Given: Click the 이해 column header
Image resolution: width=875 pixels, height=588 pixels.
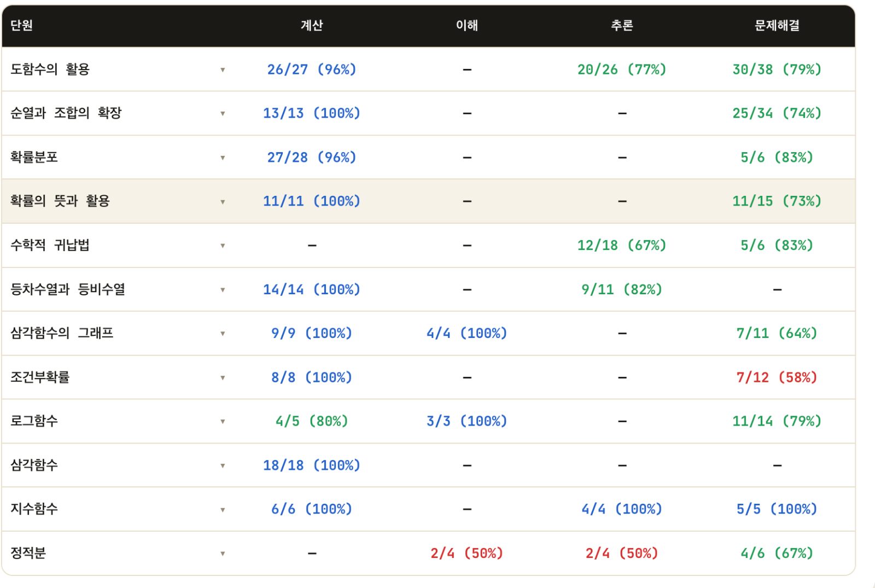Looking at the screenshot, I should pos(467,25).
